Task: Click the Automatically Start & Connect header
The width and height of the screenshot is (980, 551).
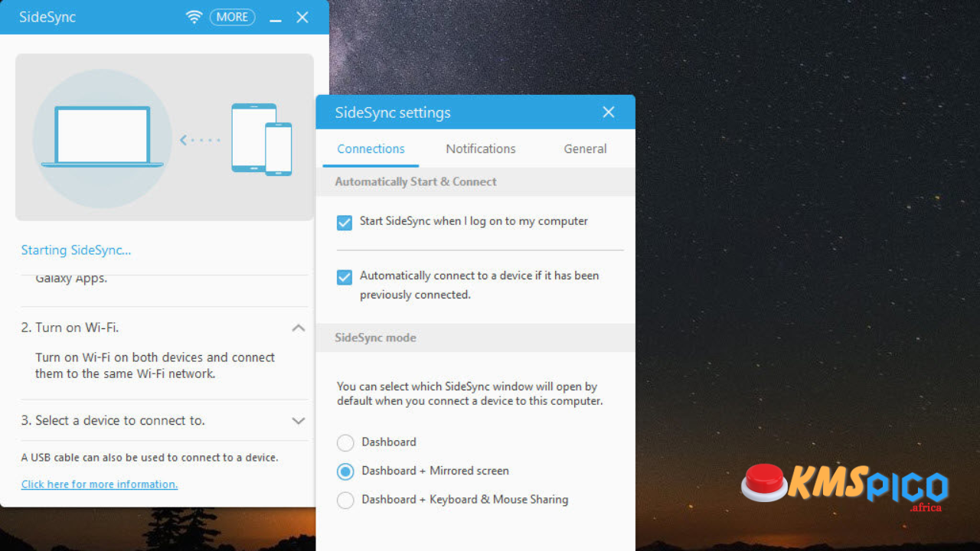Action: (x=416, y=182)
